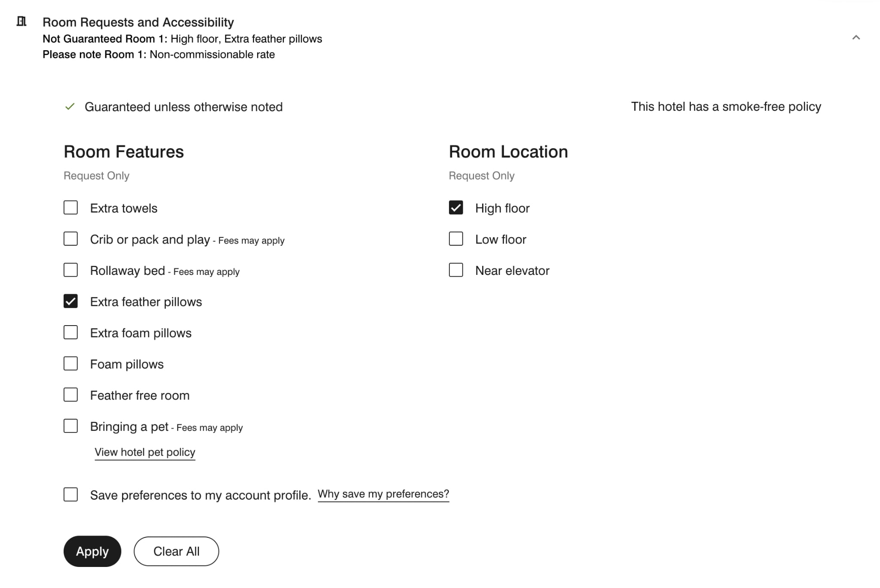The height and width of the screenshot is (588, 880).
Task: Check the Extra towels checkbox
Action: pos(70,208)
